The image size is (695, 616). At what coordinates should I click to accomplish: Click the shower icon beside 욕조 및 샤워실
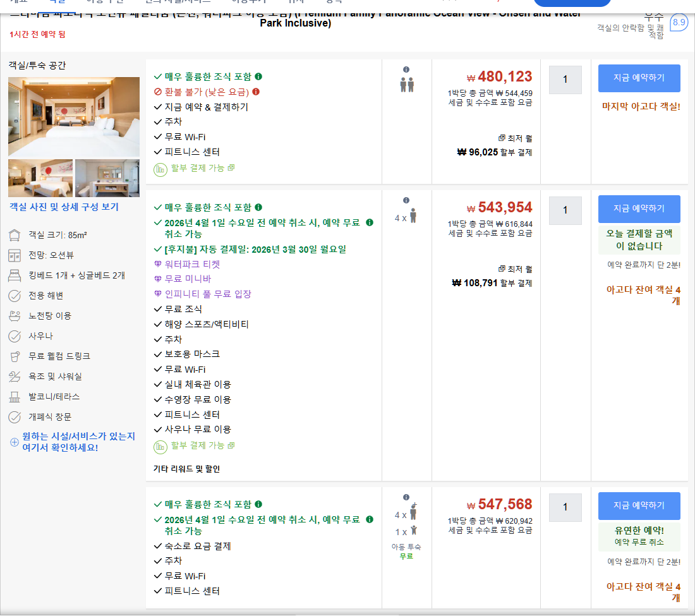coord(15,377)
